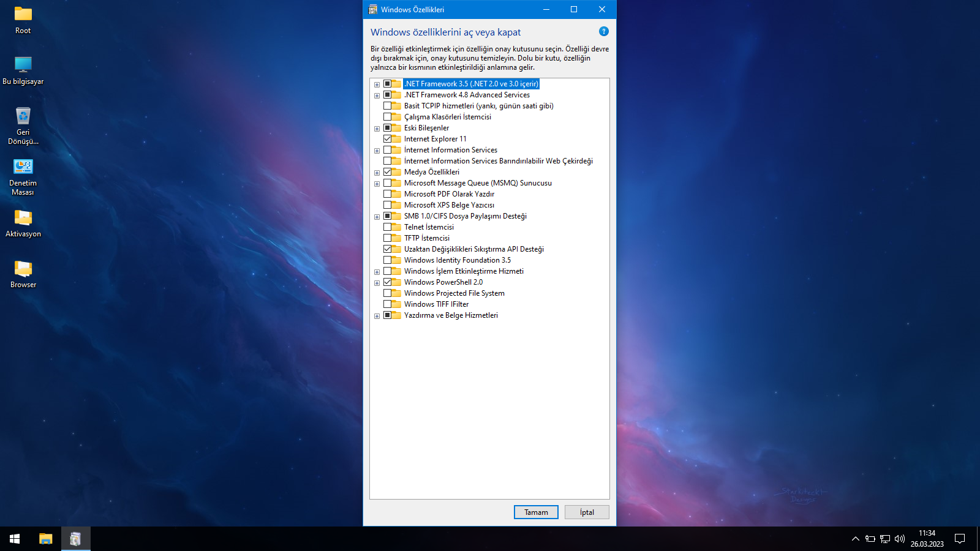980x551 pixels.
Task: Click the blue help question mark icon
Action: point(603,31)
